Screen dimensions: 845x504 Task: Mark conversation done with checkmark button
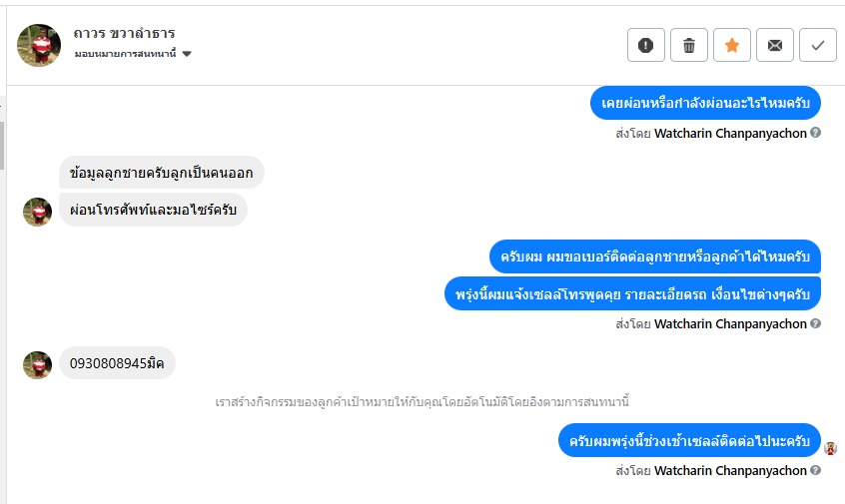pos(818,45)
